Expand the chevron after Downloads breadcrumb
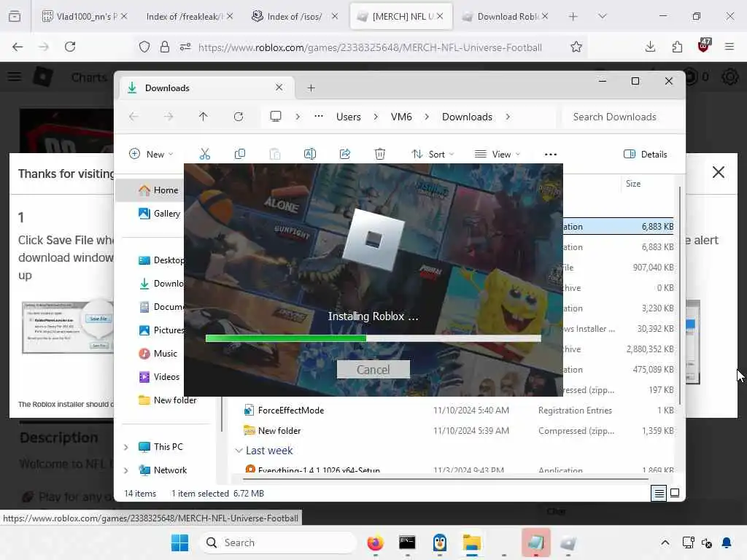This screenshot has width=747, height=560. click(508, 117)
